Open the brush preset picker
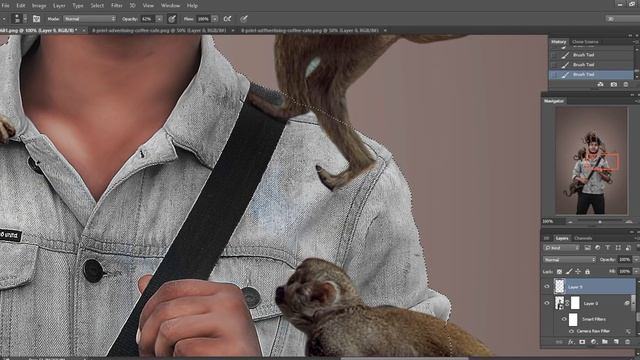640x360 pixels. click(x=20, y=19)
